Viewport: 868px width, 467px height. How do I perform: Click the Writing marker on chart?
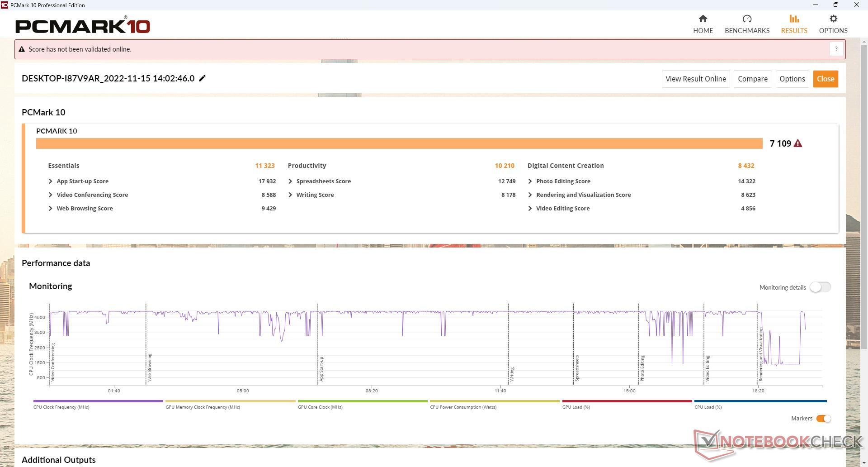coord(512,374)
